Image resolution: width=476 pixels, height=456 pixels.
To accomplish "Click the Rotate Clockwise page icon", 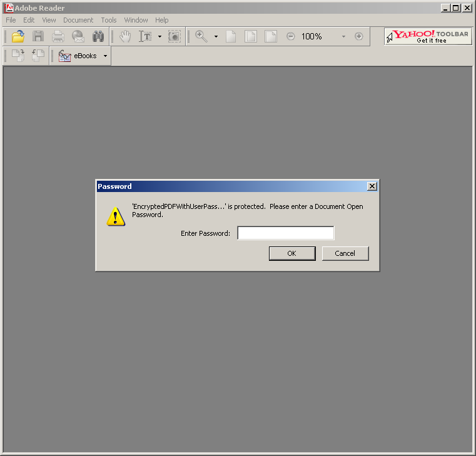I will [x=18, y=56].
